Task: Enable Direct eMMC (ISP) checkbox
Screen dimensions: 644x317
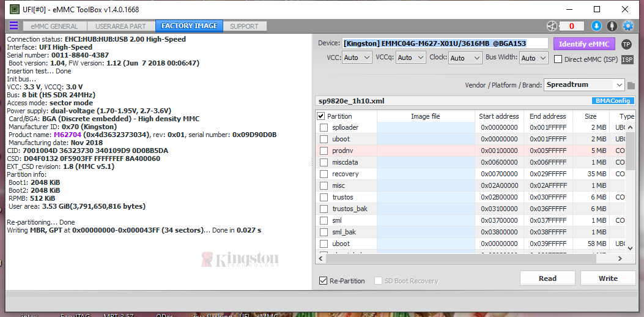Action: click(x=558, y=59)
